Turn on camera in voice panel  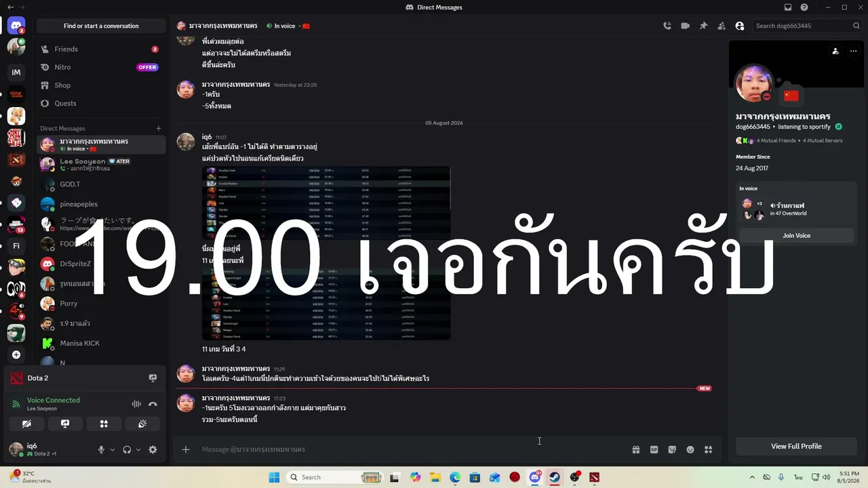(x=26, y=424)
